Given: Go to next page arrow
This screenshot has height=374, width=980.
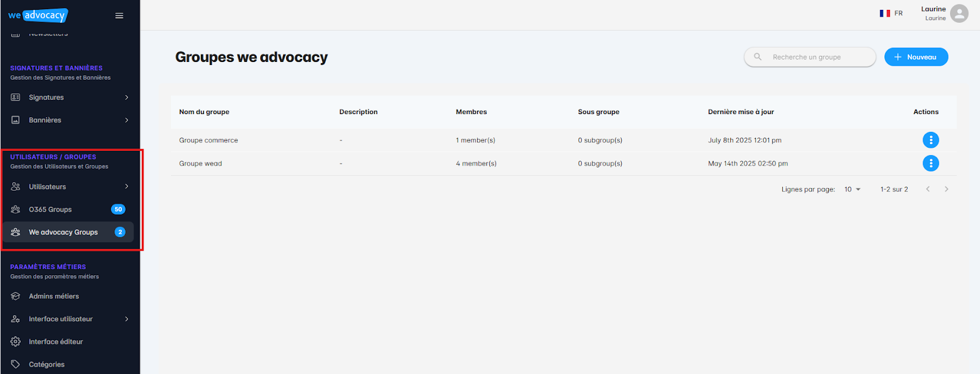Looking at the screenshot, I should (x=946, y=189).
